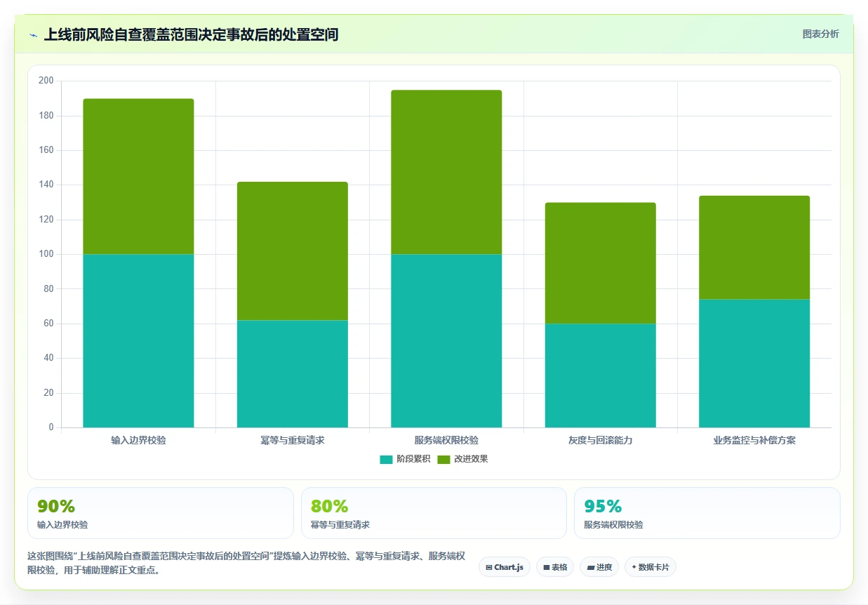Select the 数据卡片 tag chip

pos(650,567)
